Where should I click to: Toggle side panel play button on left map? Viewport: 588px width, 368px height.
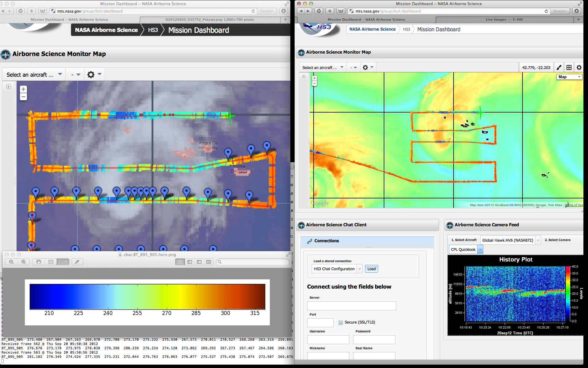pos(9,87)
